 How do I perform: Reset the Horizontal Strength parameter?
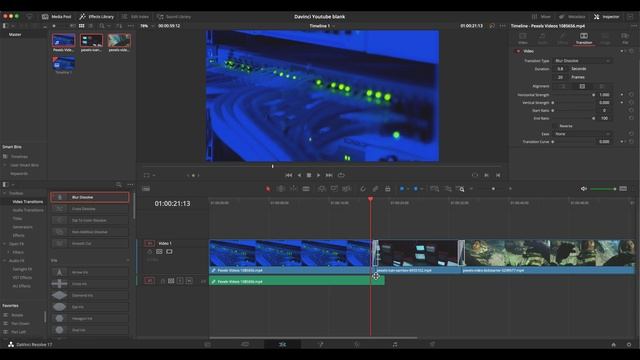click(x=631, y=95)
